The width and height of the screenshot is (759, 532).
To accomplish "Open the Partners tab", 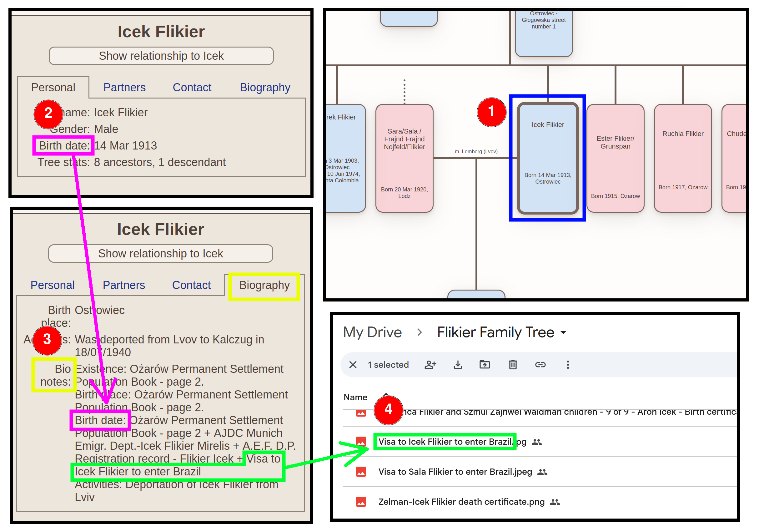I will pos(124,87).
